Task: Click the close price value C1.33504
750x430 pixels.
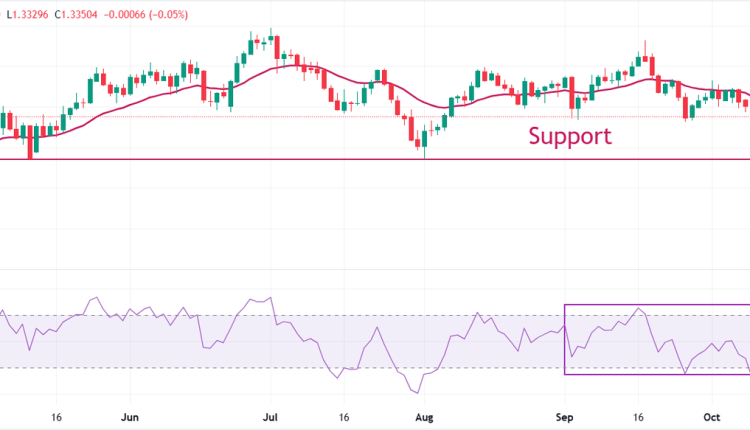Action: click(x=82, y=15)
